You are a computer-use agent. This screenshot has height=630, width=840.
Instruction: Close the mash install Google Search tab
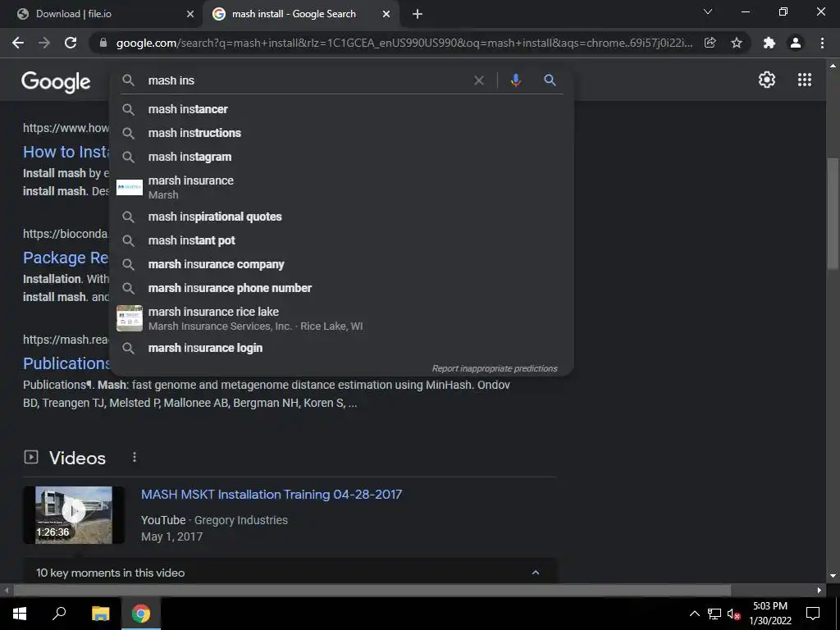click(386, 14)
